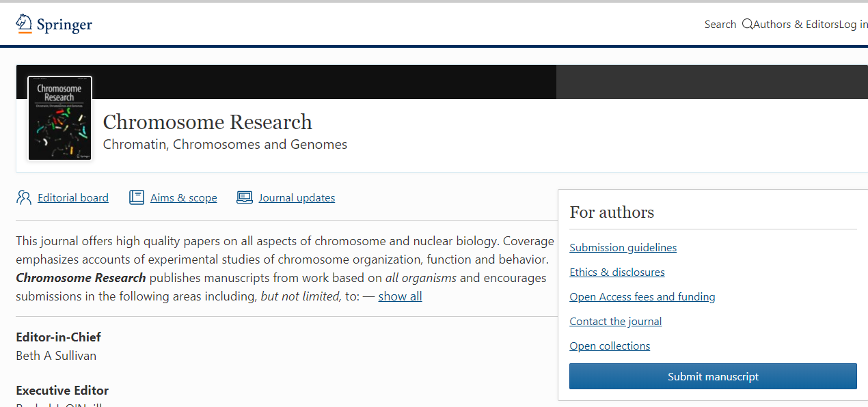Expand description with "show all" link
Viewport: 868px width, 407px height.
(400, 296)
